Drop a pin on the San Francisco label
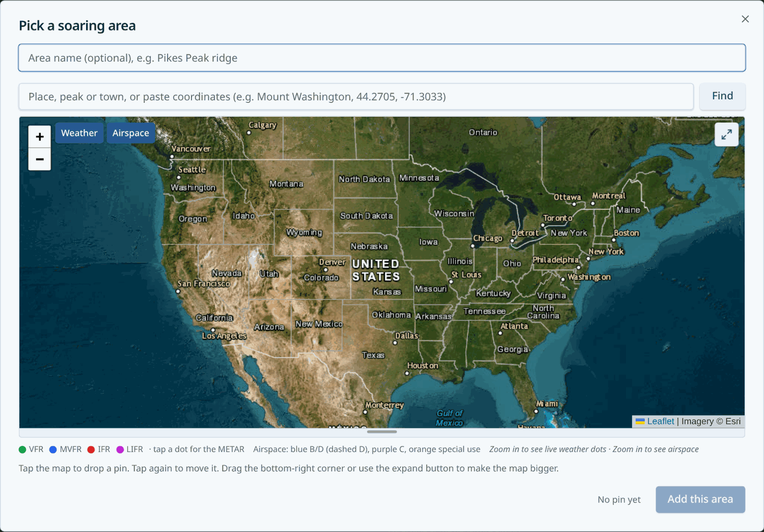This screenshot has width=764, height=532. click(204, 284)
